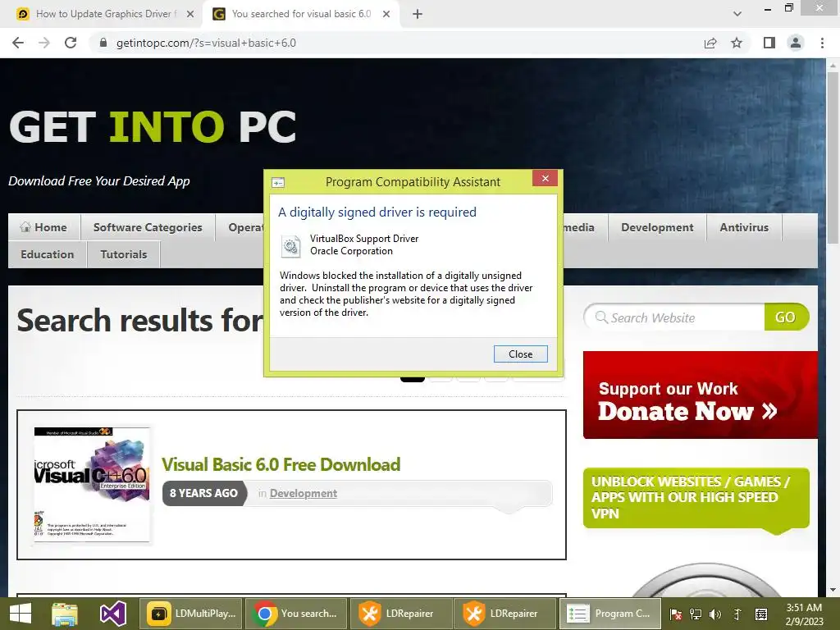The image size is (840, 630).
Task: Open Visual Studio from the taskbar
Action: (113, 614)
